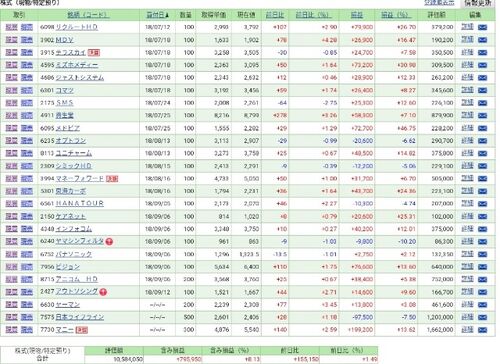Click the red 決算 badge beside マネーフォワード
Viewport: 500px width, 364px height.
click(x=112, y=179)
